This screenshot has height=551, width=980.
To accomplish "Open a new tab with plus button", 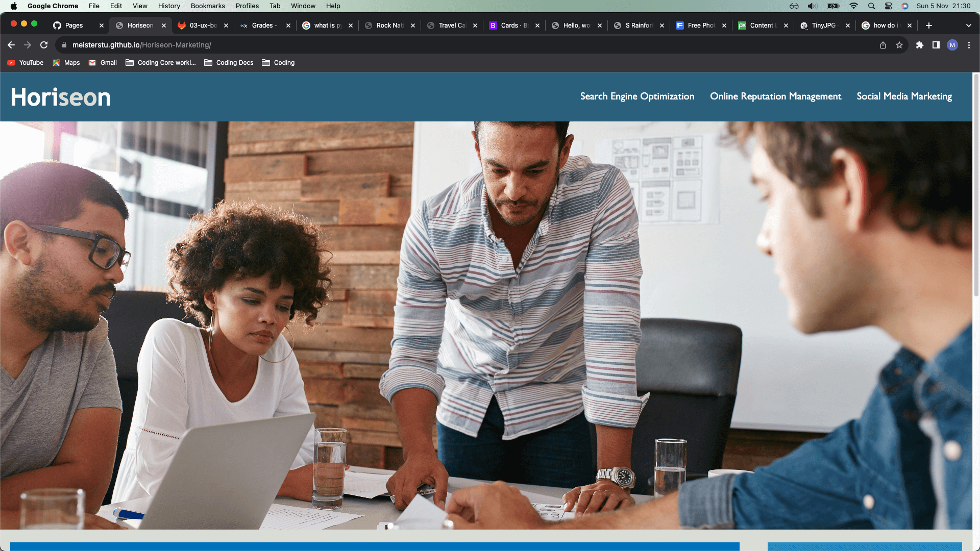I will coord(929,26).
